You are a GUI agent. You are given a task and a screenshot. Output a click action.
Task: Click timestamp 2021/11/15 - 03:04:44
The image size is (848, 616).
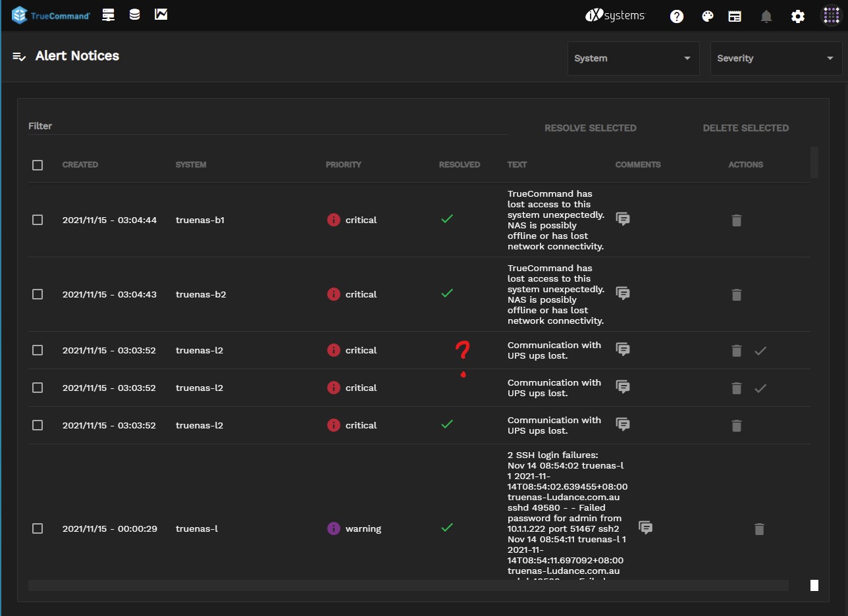110,220
